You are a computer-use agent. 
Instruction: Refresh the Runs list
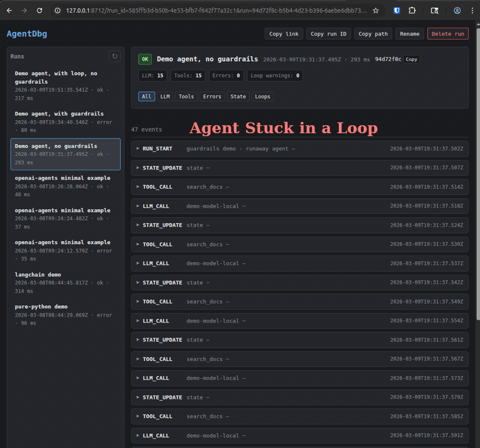[114, 56]
